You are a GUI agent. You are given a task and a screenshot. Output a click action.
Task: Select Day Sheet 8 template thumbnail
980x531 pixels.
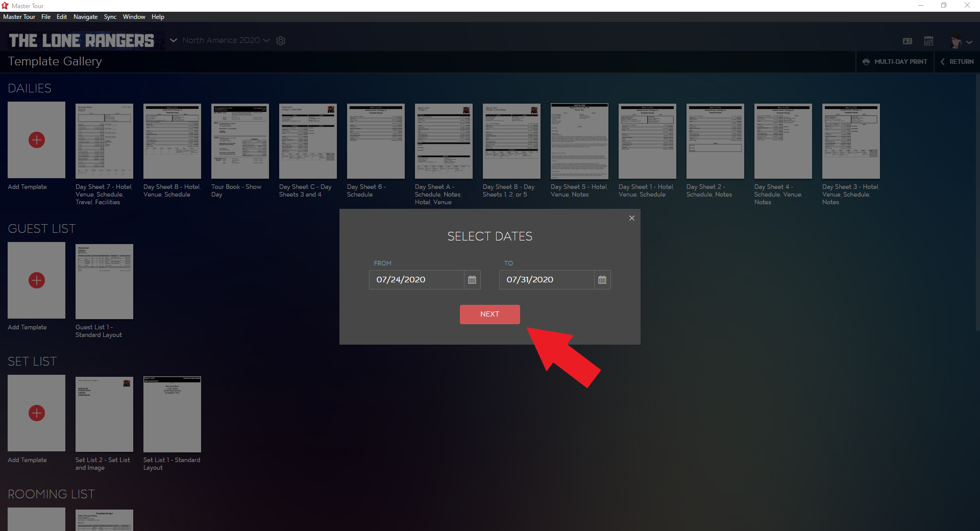(172, 141)
